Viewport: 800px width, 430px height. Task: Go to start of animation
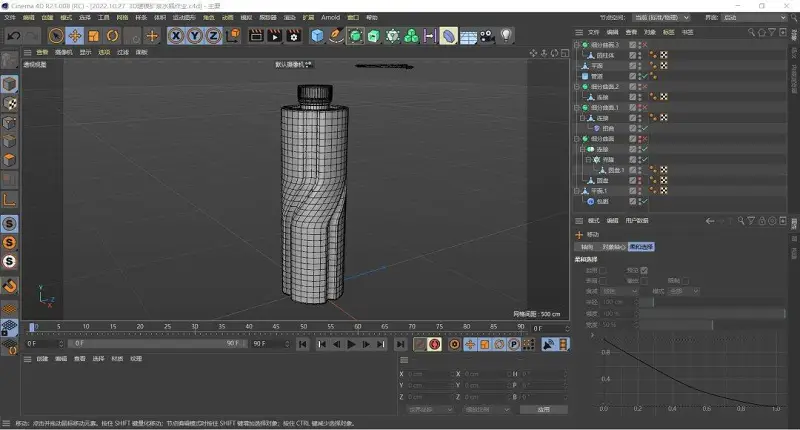(303, 344)
